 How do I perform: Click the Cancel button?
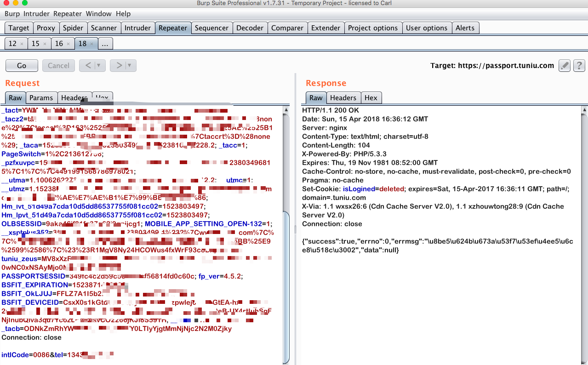(x=59, y=65)
